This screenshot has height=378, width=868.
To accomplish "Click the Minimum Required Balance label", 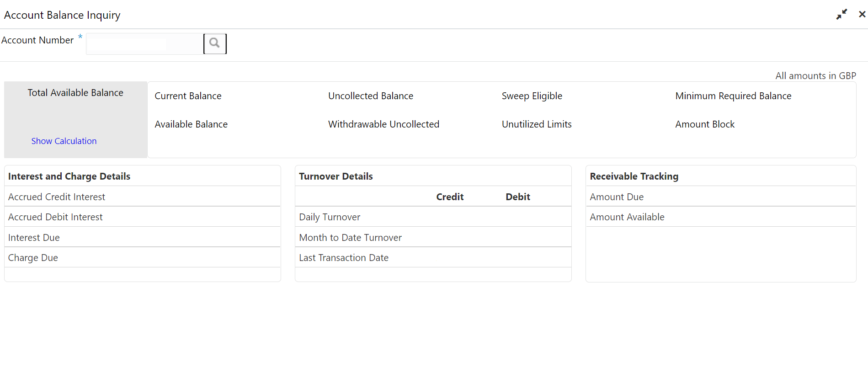I will [x=733, y=96].
